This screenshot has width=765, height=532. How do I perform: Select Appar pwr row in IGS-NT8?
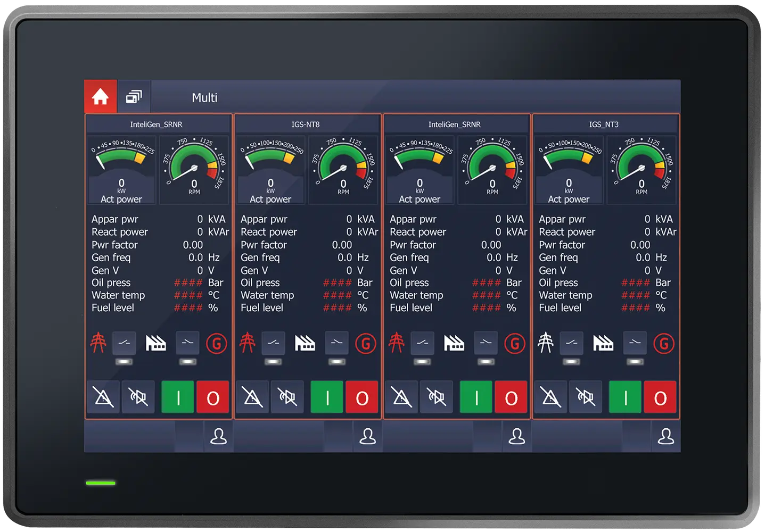(x=308, y=219)
